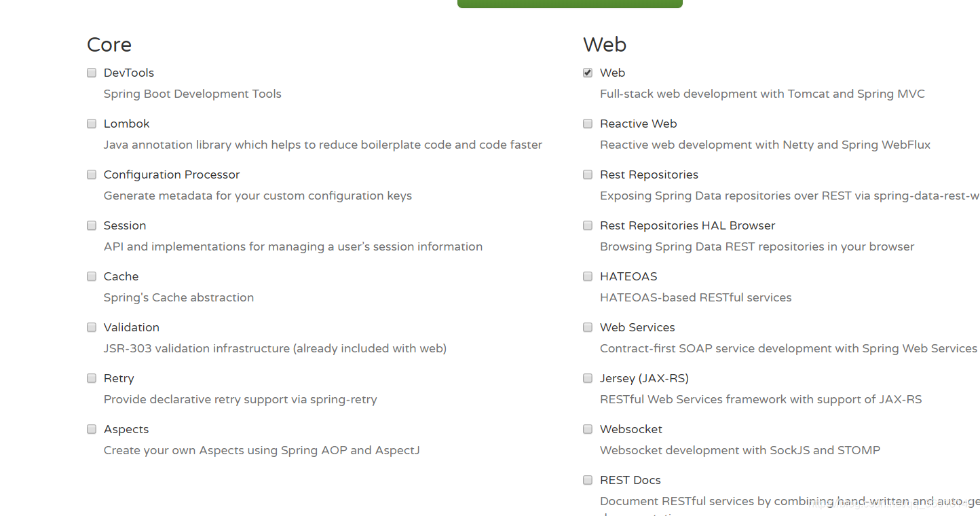Screen dimensions: 980x516
Task: Click the Lombok label text
Action: pos(127,124)
